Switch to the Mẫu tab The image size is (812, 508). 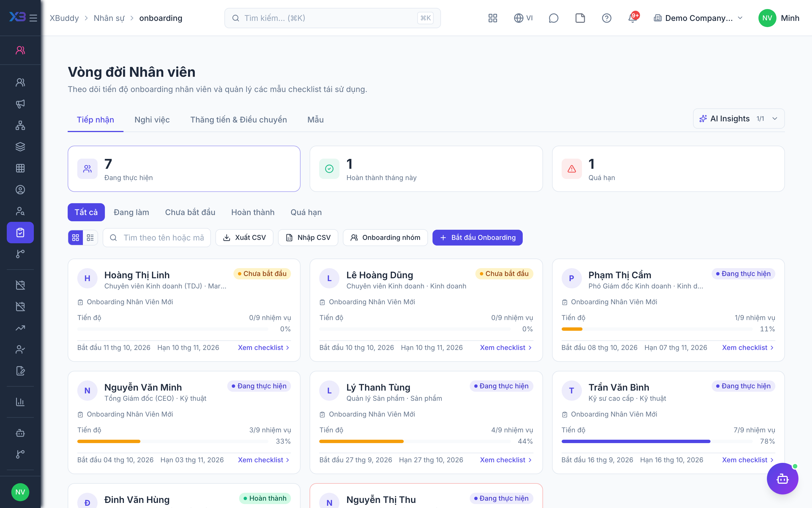(315, 120)
